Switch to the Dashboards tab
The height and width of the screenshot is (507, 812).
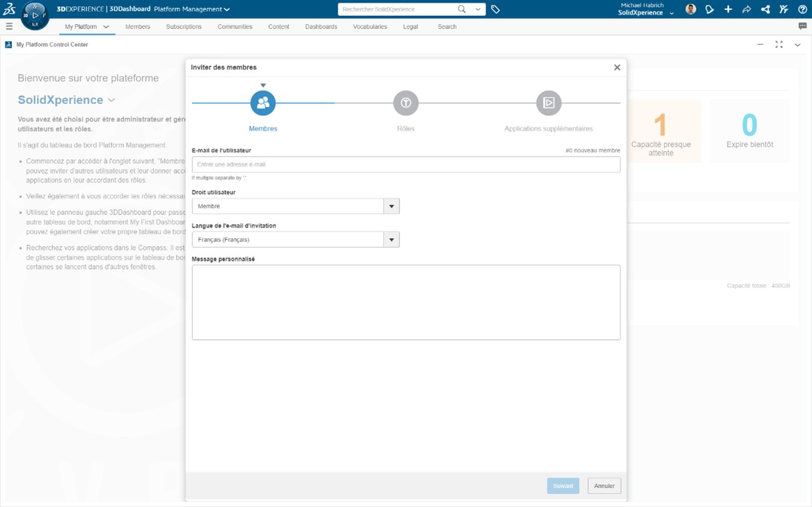321,27
